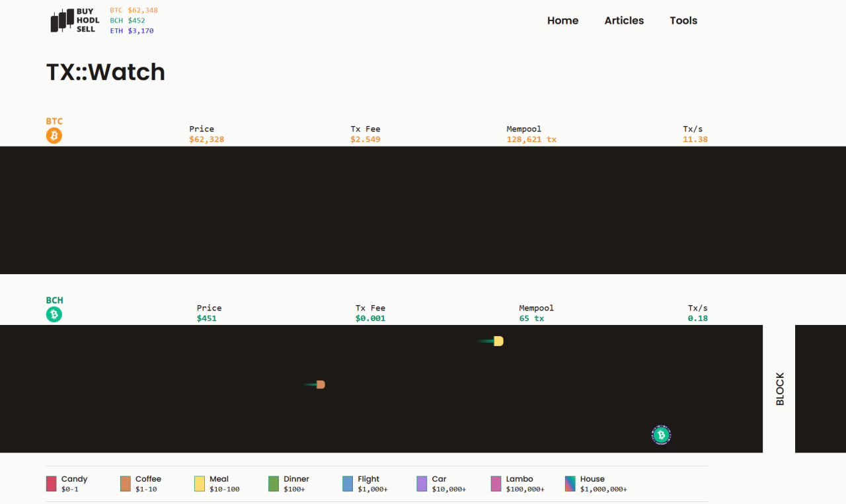This screenshot has width=846, height=504.
Task: Click the BTC $62,348 header ticker
Action: coord(134,11)
